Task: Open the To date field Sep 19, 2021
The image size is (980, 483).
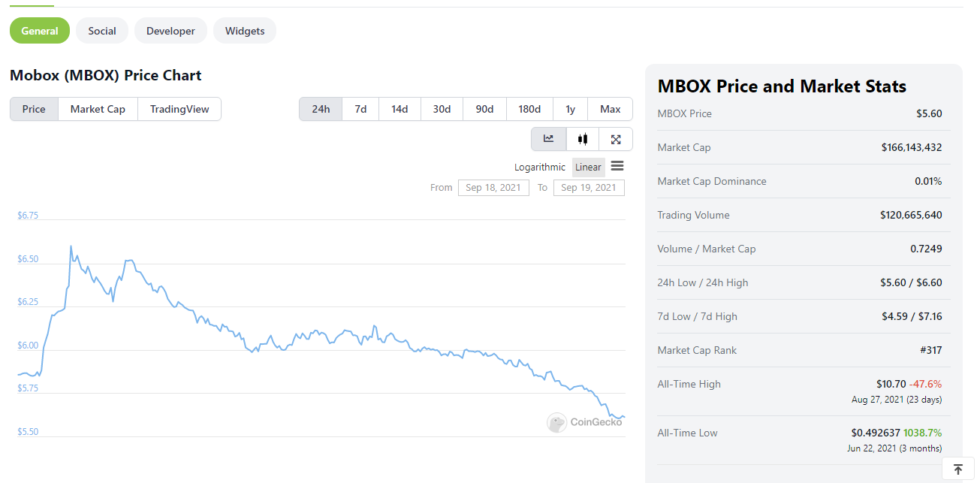Action: click(589, 188)
